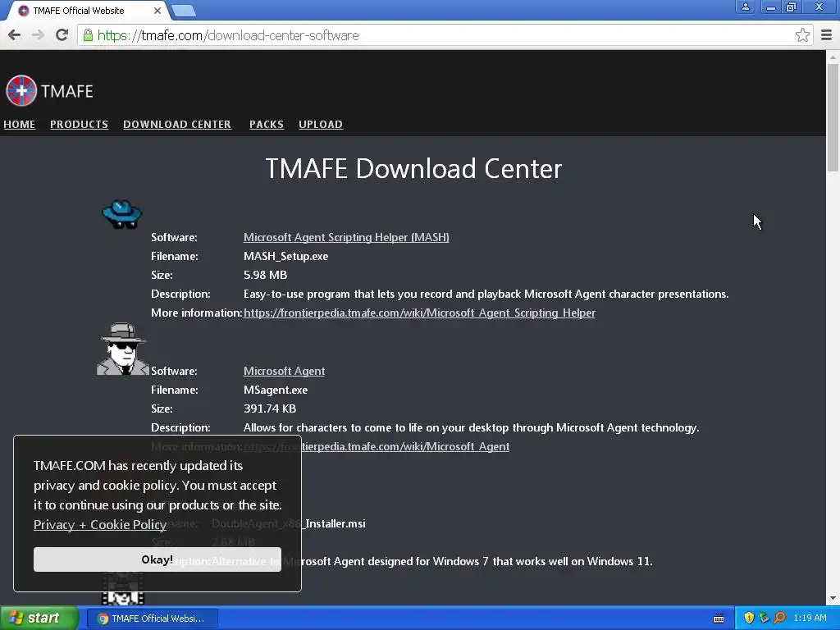Open the Chrome user profile icon

(x=745, y=7)
